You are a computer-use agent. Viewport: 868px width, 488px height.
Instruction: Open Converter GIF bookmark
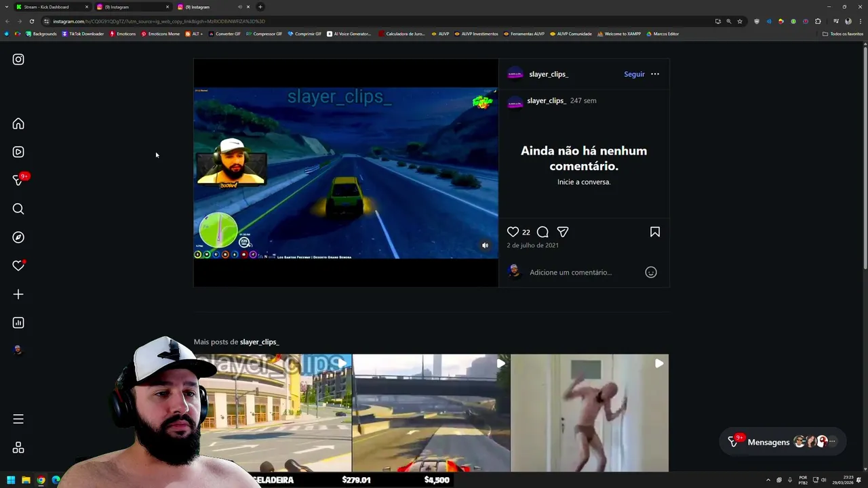(224, 34)
